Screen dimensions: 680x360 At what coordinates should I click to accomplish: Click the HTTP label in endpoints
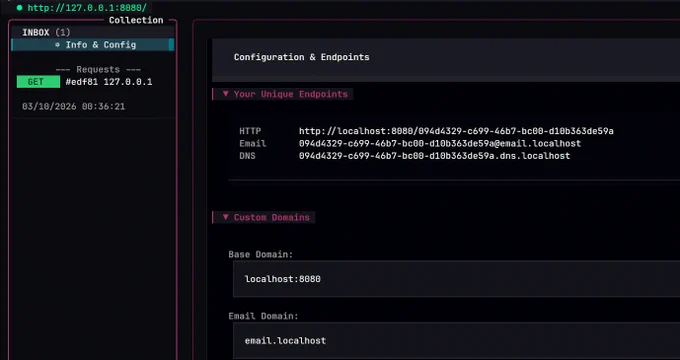tap(250, 131)
